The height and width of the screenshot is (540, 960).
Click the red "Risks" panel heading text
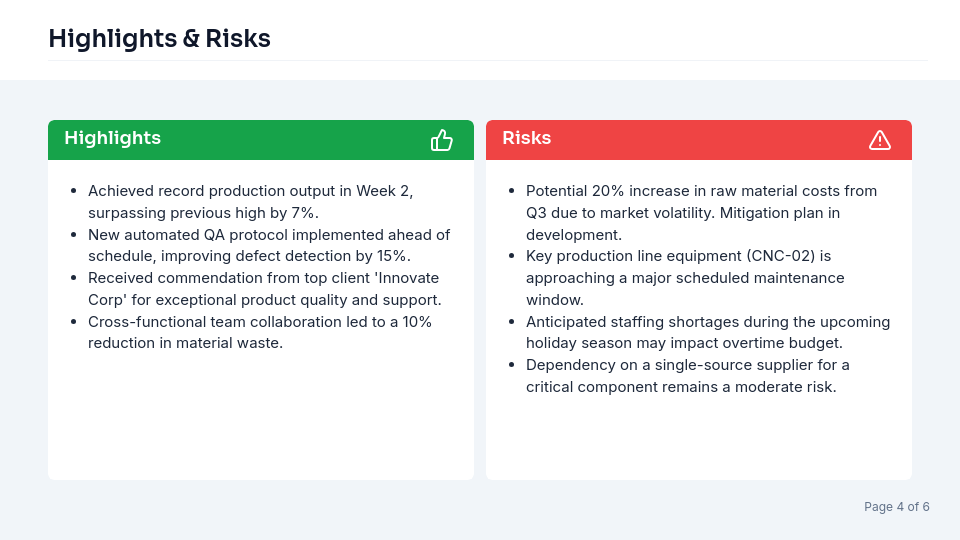point(526,138)
